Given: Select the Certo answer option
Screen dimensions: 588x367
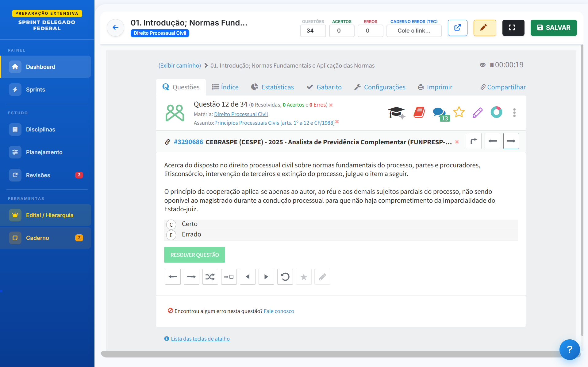Looking at the screenshot, I should [x=341, y=224].
